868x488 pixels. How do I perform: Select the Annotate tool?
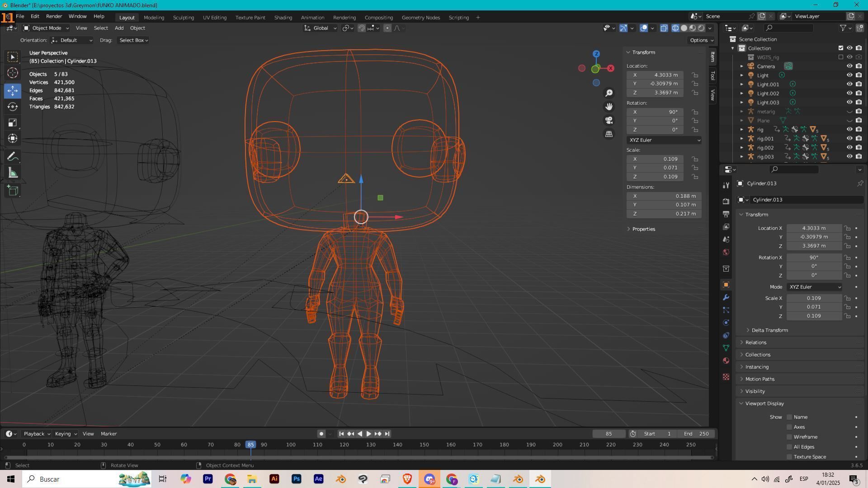point(13,157)
